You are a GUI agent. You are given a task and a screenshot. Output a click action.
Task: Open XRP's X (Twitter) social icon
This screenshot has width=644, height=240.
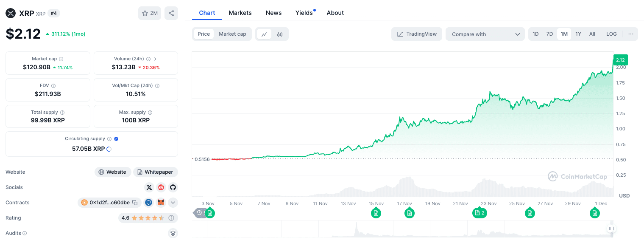pos(149,187)
